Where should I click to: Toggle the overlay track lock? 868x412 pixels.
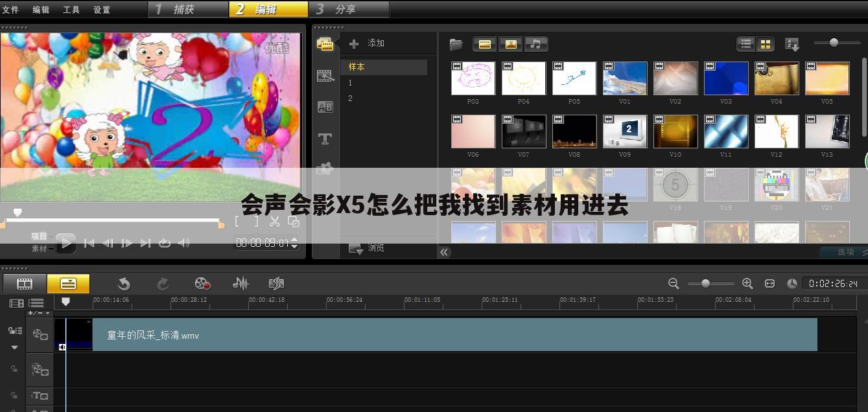(x=14, y=369)
